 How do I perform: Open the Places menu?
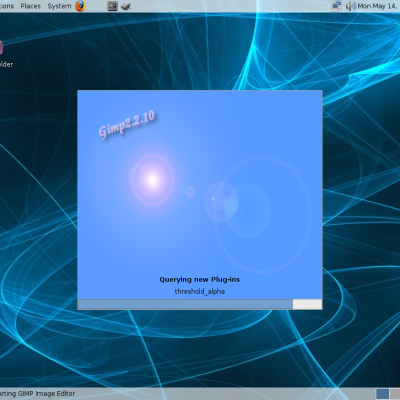(x=30, y=6)
